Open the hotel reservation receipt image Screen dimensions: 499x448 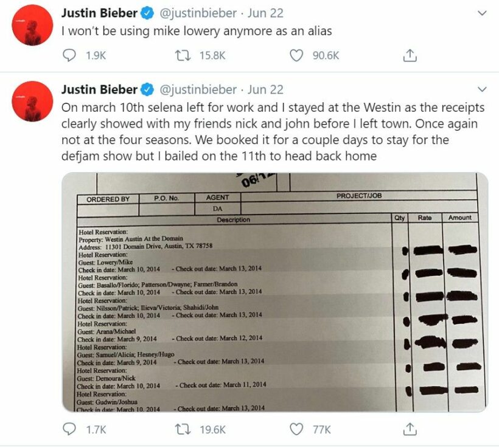click(x=274, y=292)
